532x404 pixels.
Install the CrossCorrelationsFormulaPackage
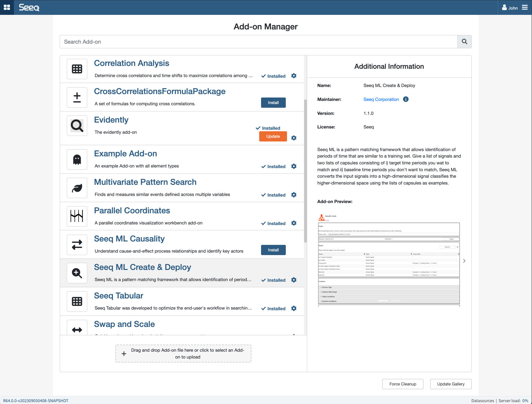[x=273, y=102]
